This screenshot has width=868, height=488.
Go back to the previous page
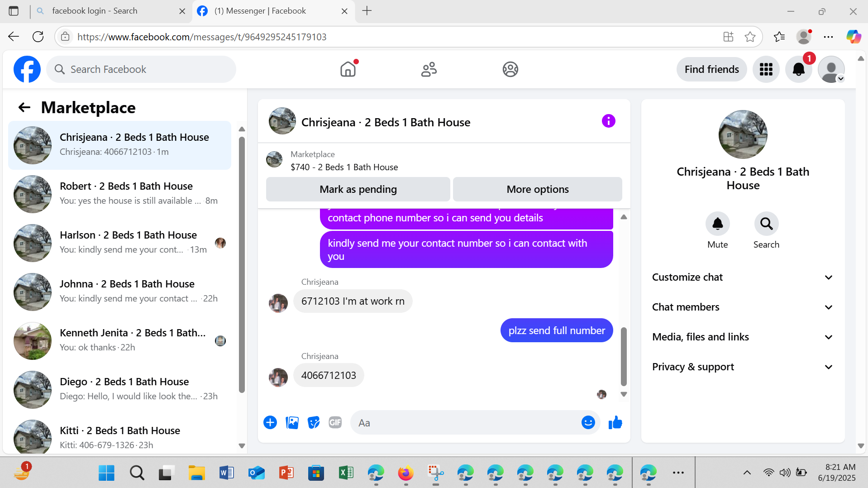pos(14,37)
